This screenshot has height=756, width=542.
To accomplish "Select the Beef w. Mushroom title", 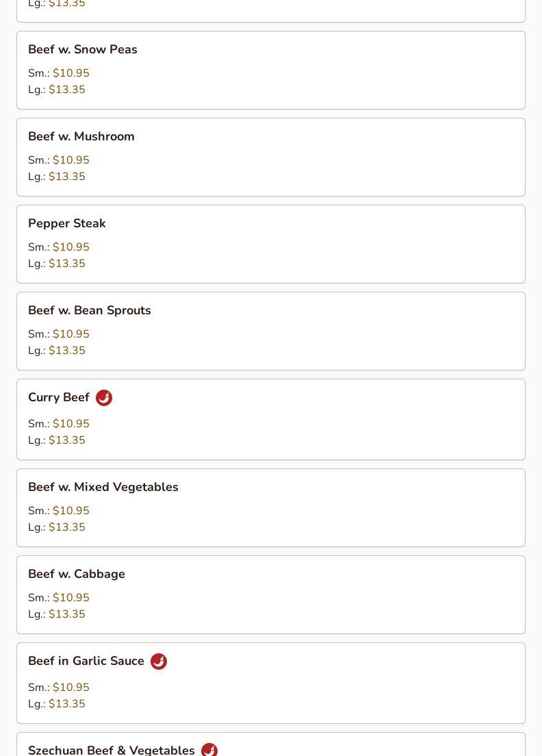I will 81,136.
